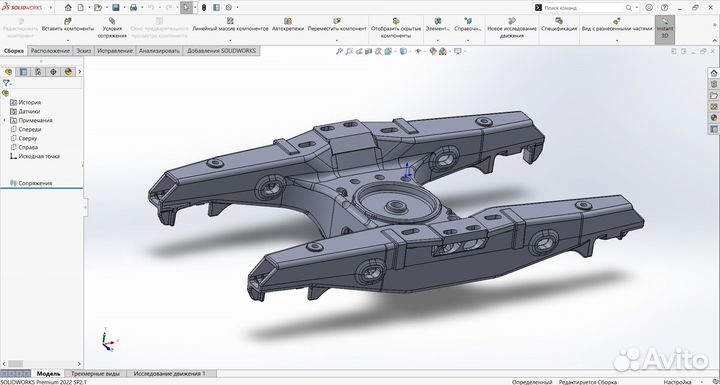This screenshot has height=385, width=720.
Task: Open the Элемент... assembly features tool
Action: (x=438, y=25)
